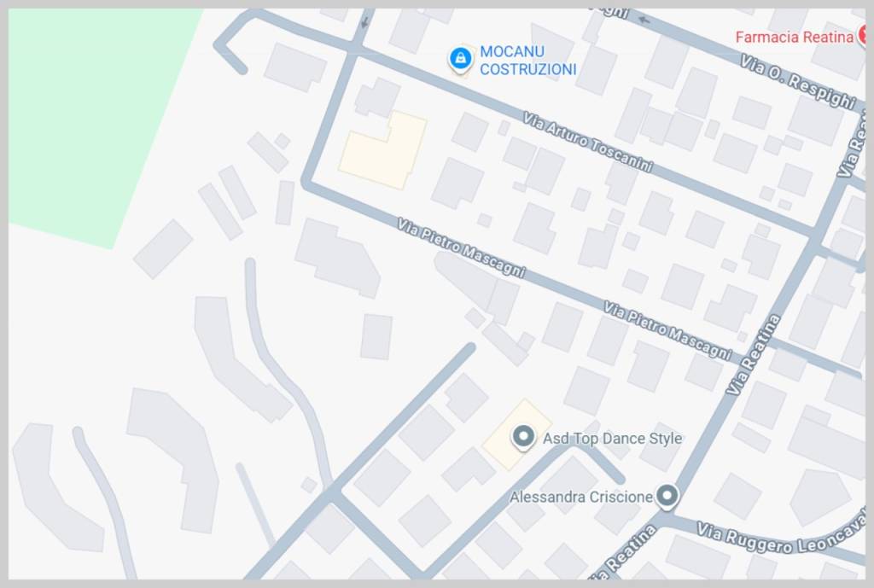Screen dimensions: 874x588
Task: Click the Asd Top Dance Style marker pin
Action: point(523,437)
